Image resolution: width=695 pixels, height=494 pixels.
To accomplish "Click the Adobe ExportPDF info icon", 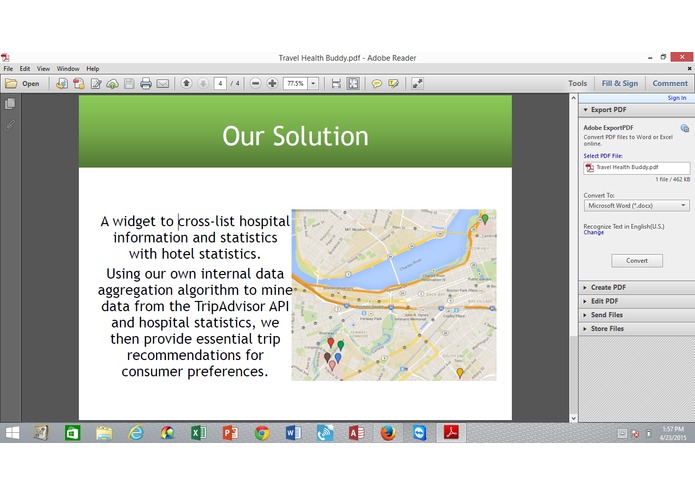I will click(685, 128).
